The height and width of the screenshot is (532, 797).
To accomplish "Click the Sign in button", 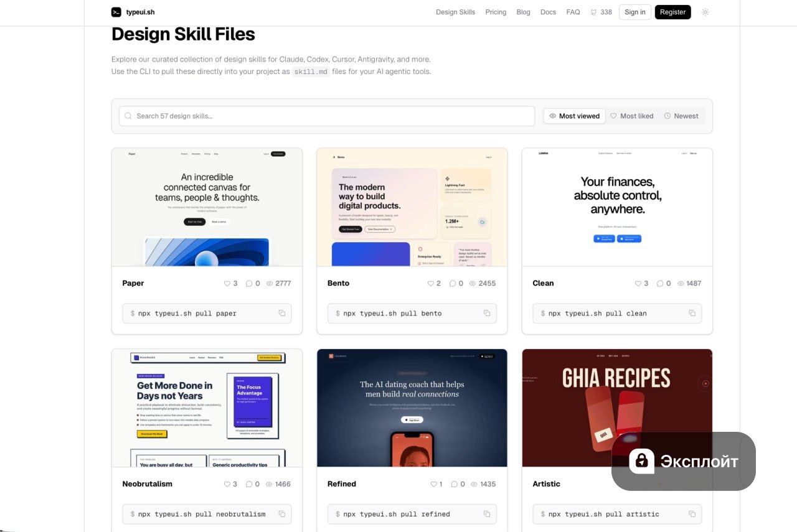I will tap(634, 12).
